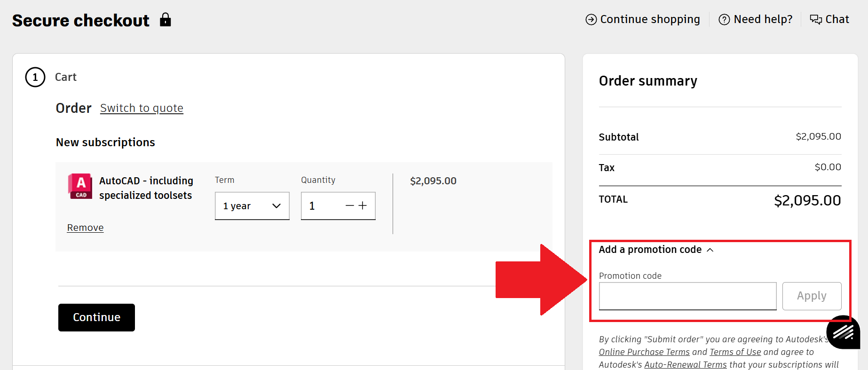Apply the promotion code
Image resolution: width=868 pixels, height=370 pixels.
812,296
